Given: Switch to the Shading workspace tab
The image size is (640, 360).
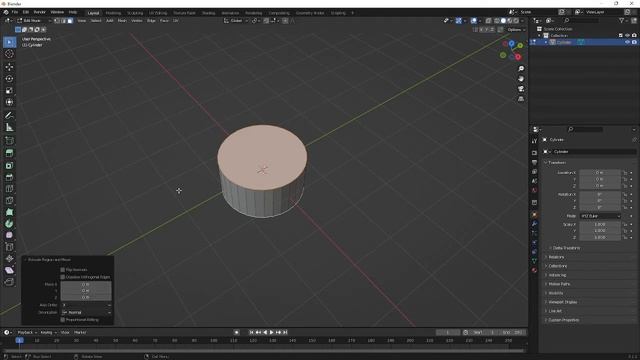Looking at the screenshot, I should point(208,13).
